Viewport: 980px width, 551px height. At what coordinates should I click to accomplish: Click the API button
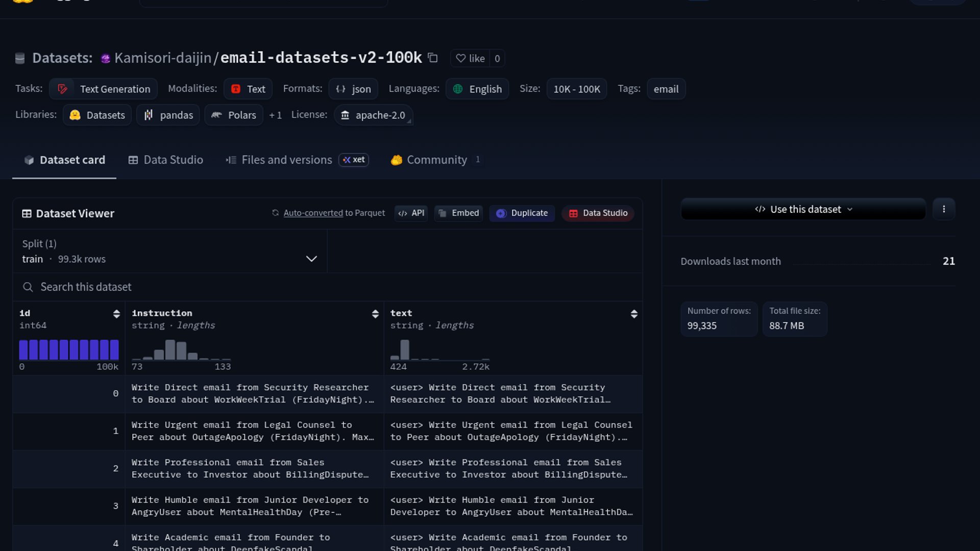pos(411,213)
